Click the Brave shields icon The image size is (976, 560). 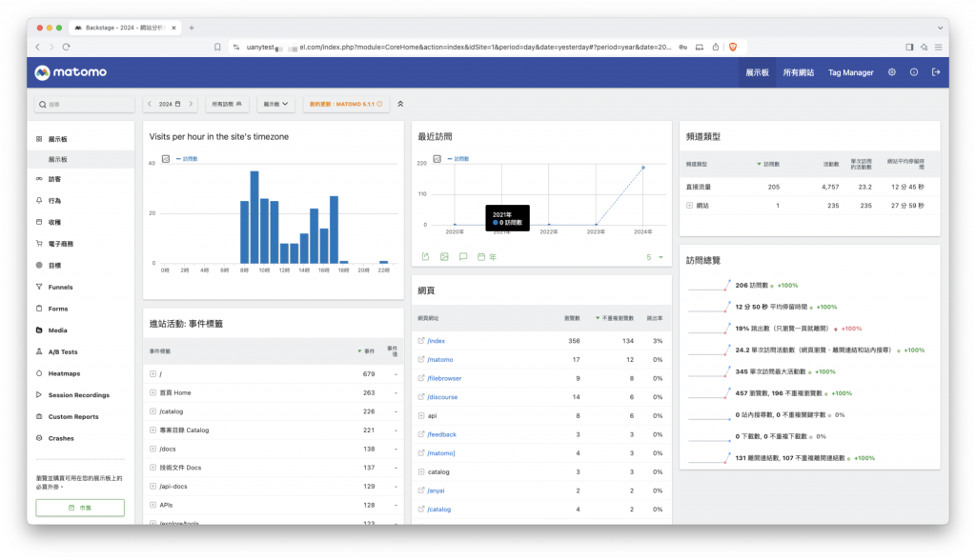coord(733,47)
